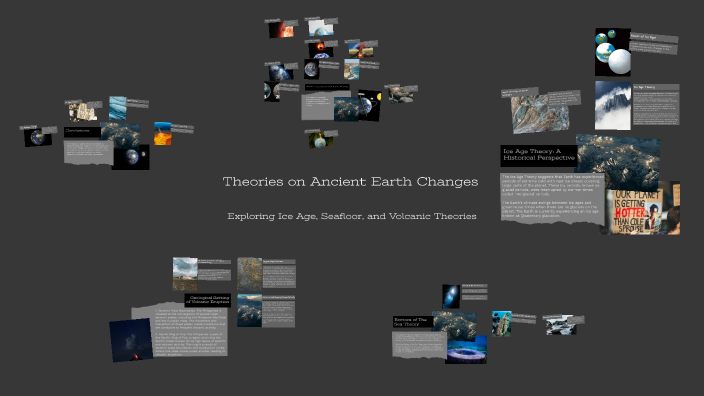This screenshot has width=704, height=396.
Task: Select the aerial mountains photo in Sea Theory section
Action: (454, 326)
